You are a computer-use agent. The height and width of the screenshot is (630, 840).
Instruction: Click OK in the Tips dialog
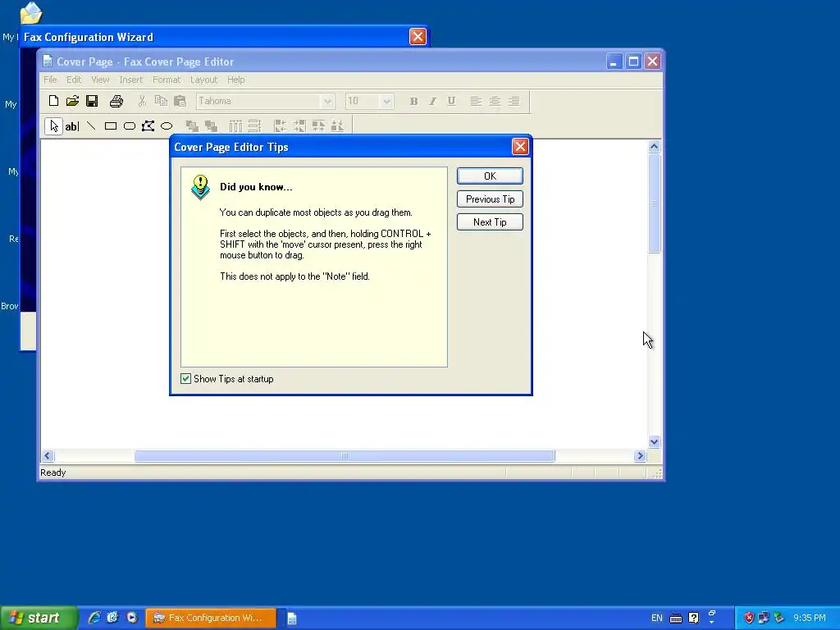coord(490,176)
